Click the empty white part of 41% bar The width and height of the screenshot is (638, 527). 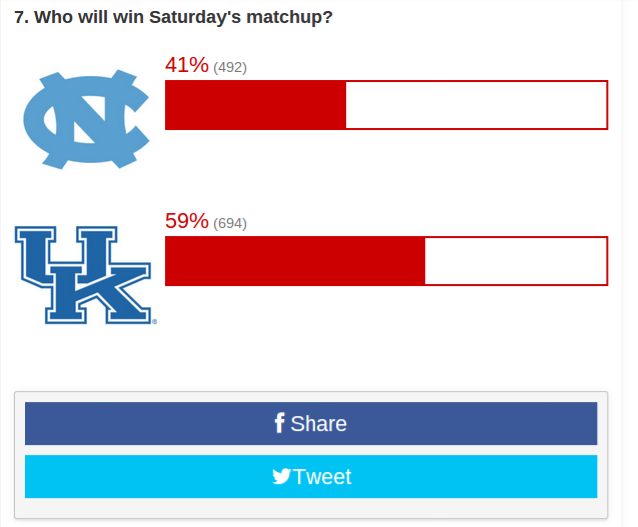476,105
